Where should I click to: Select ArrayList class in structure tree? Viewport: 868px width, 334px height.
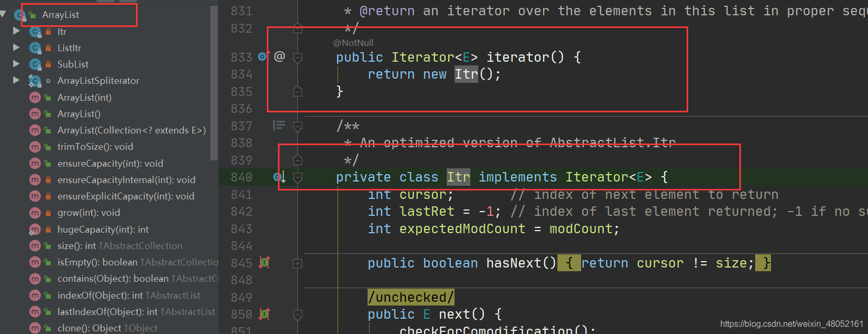(x=61, y=15)
